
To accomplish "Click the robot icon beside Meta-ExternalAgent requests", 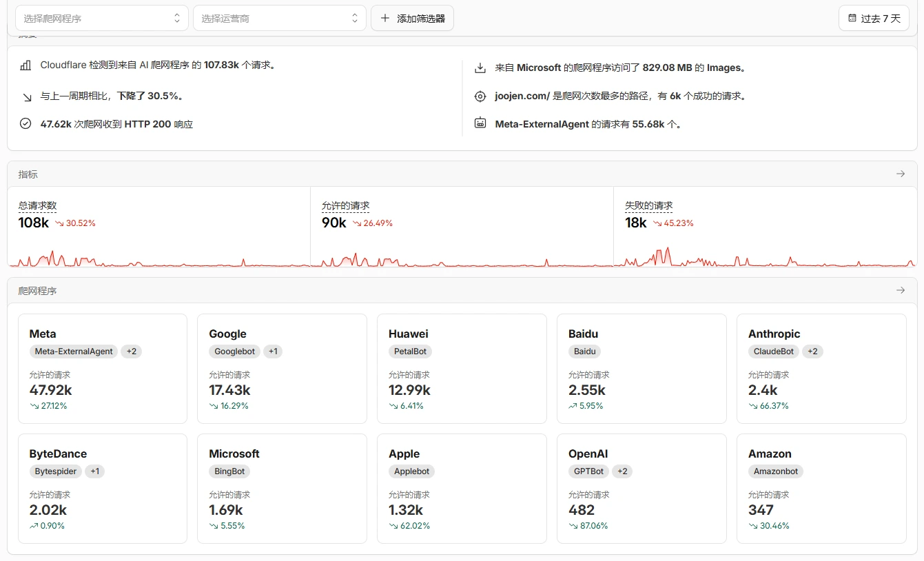I will (x=480, y=123).
